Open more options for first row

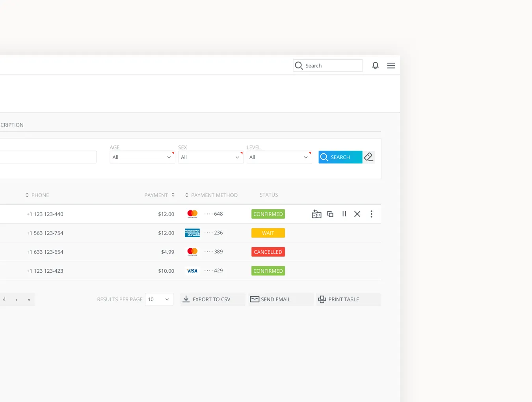[371, 214]
